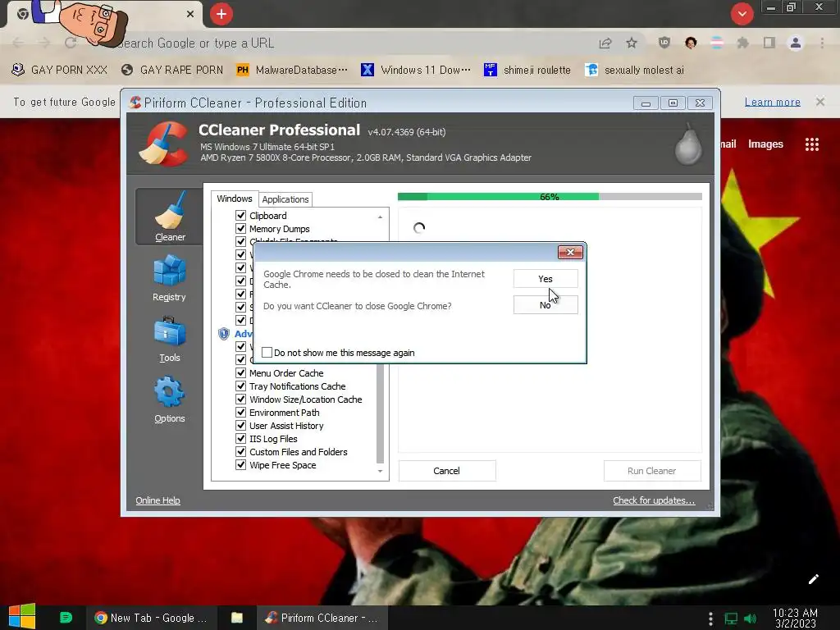Screen dimensions: 840x630
Task: Click the volume speaker tray icon
Action: click(x=750, y=619)
